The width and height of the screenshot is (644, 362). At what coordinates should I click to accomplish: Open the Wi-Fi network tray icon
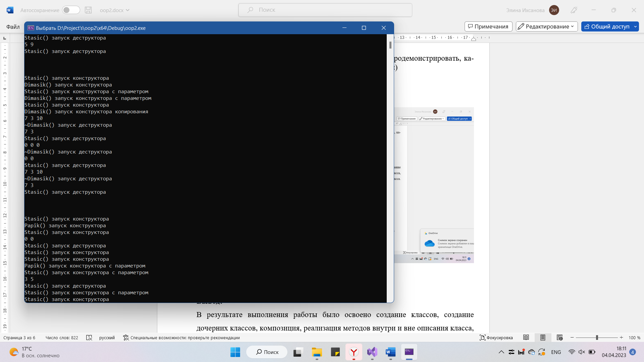coord(572,352)
